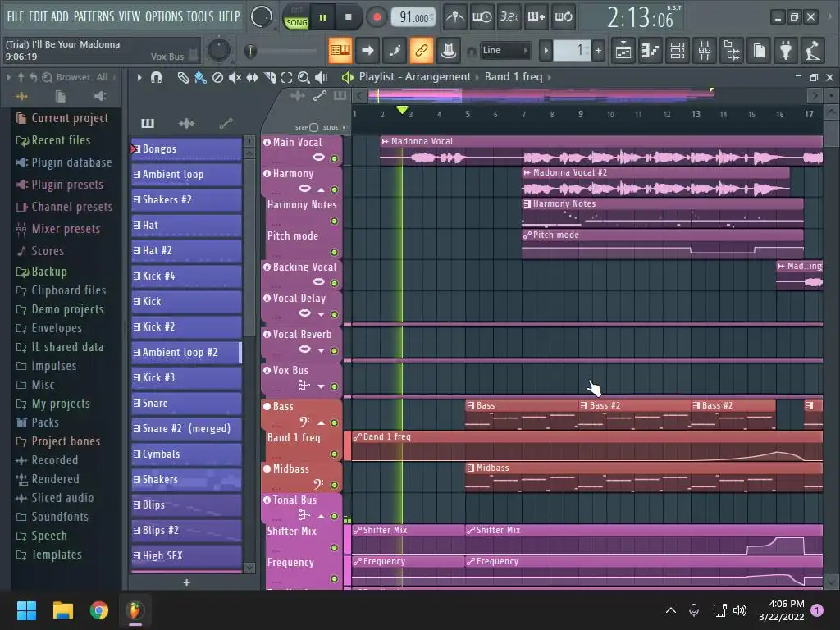Open the Piano roll view icon
The width and height of the screenshot is (840, 630).
[651, 51]
